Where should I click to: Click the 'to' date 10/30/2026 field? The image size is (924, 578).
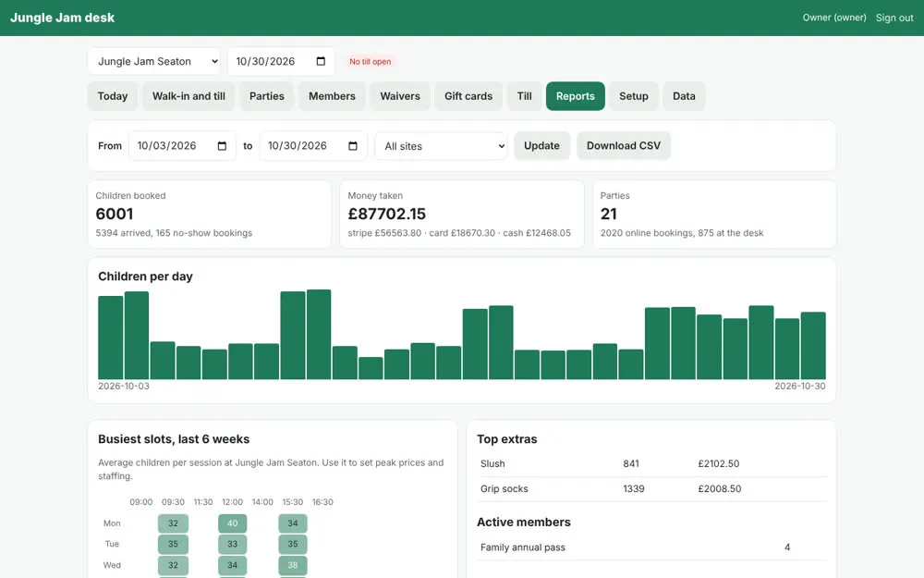pyautogui.click(x=313, y=146)
